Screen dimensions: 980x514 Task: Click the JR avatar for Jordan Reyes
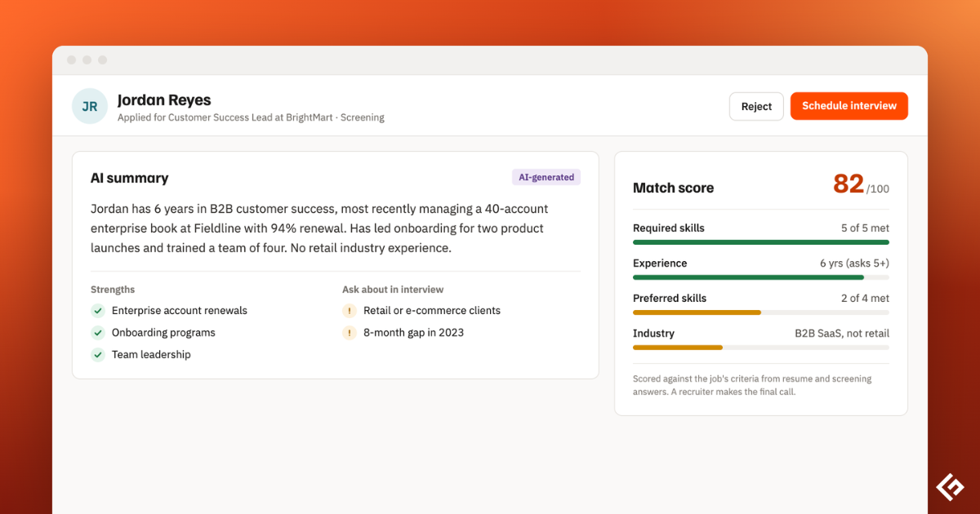pos(90,106)
